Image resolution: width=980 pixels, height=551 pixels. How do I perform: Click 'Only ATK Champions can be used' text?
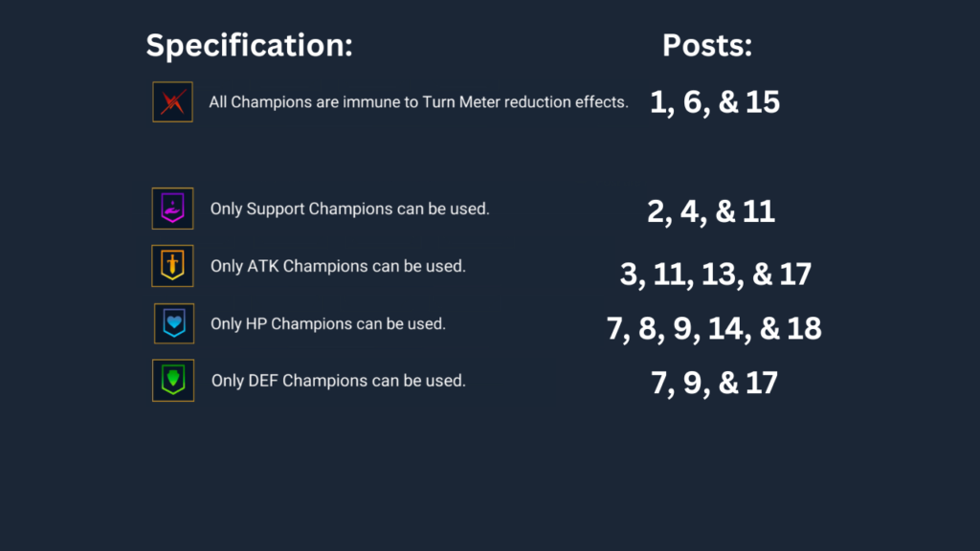click(338, 266)
